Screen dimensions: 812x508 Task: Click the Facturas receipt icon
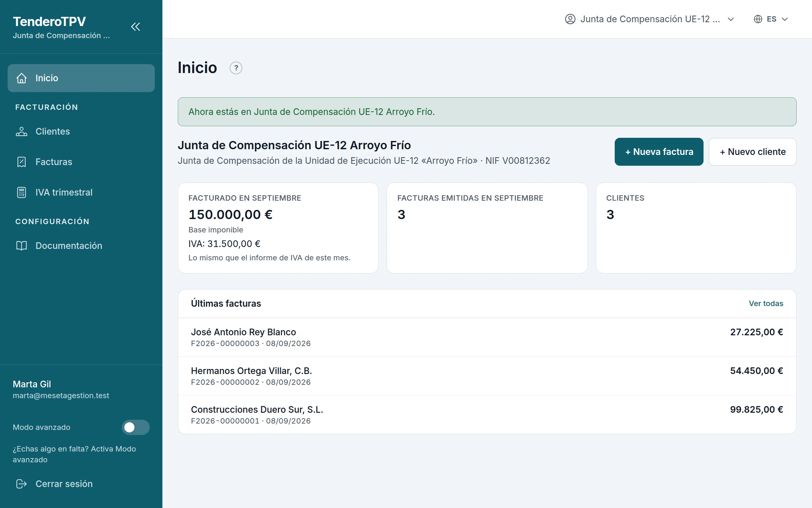[22, 162]
